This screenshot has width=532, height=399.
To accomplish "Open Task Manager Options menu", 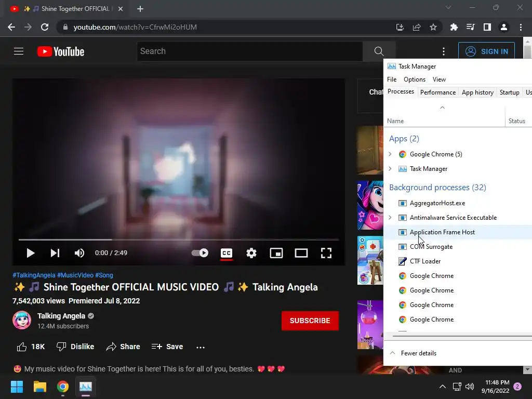I will (x=414, y=79).
